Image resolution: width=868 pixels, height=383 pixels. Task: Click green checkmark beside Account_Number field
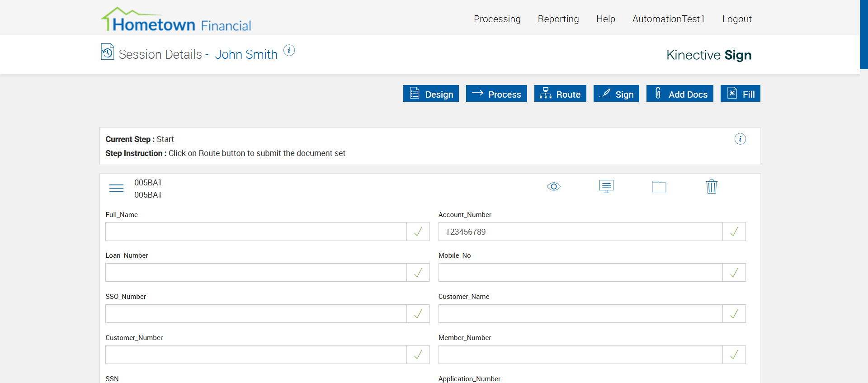point(734,232)
